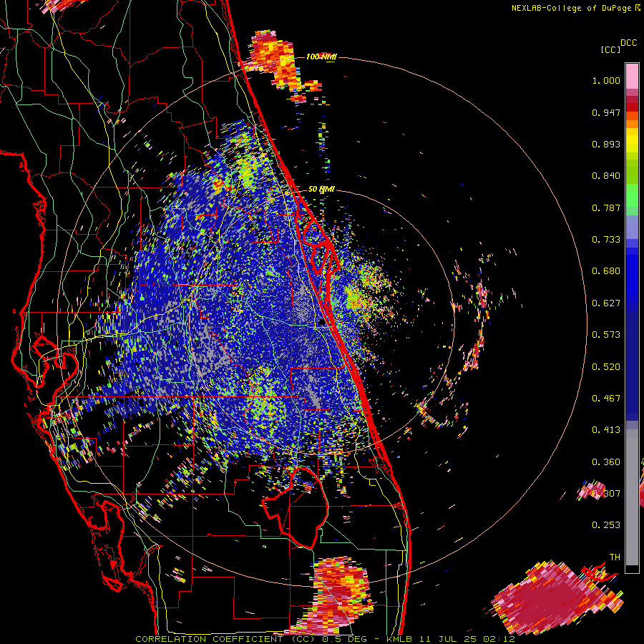Click the 0.627 scale value
The width and height of the screenshot is (644, 644).
click(x=606, y=303)
